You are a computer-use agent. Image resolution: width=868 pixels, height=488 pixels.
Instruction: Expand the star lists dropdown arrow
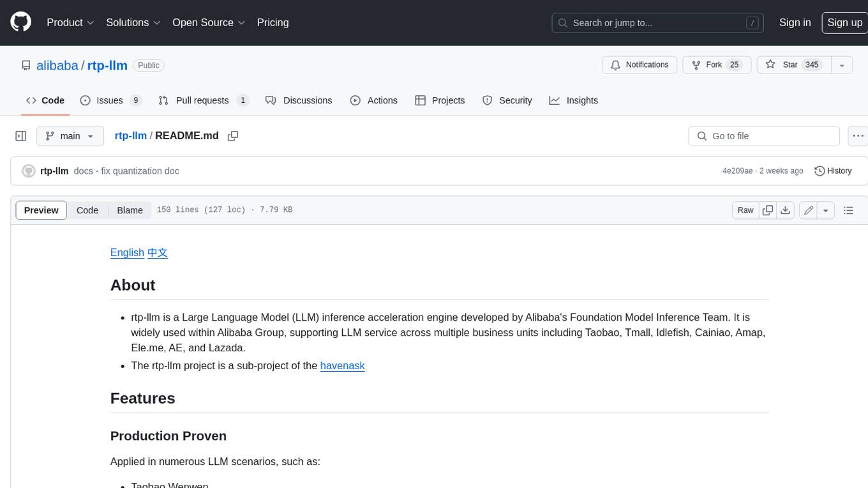[x=842, y=65]
